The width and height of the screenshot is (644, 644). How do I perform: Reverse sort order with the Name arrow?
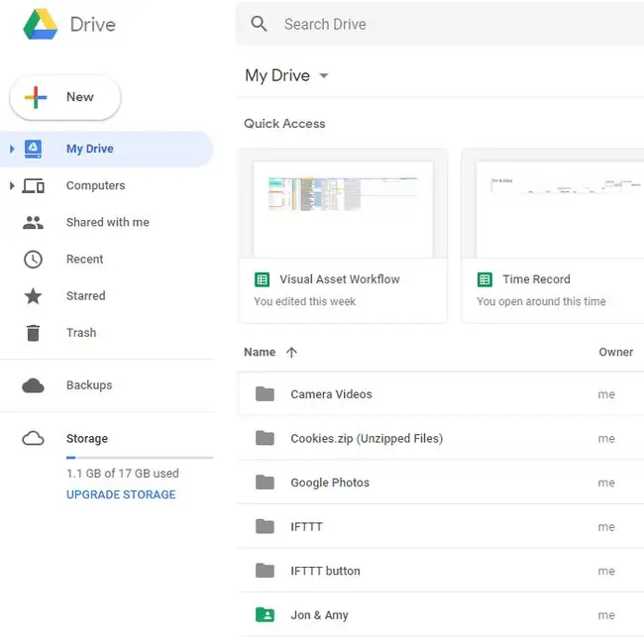coord(291,353)
